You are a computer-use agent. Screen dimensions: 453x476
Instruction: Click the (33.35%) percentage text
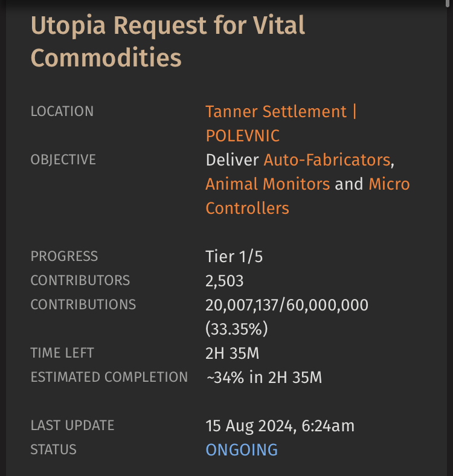[237, 329]
